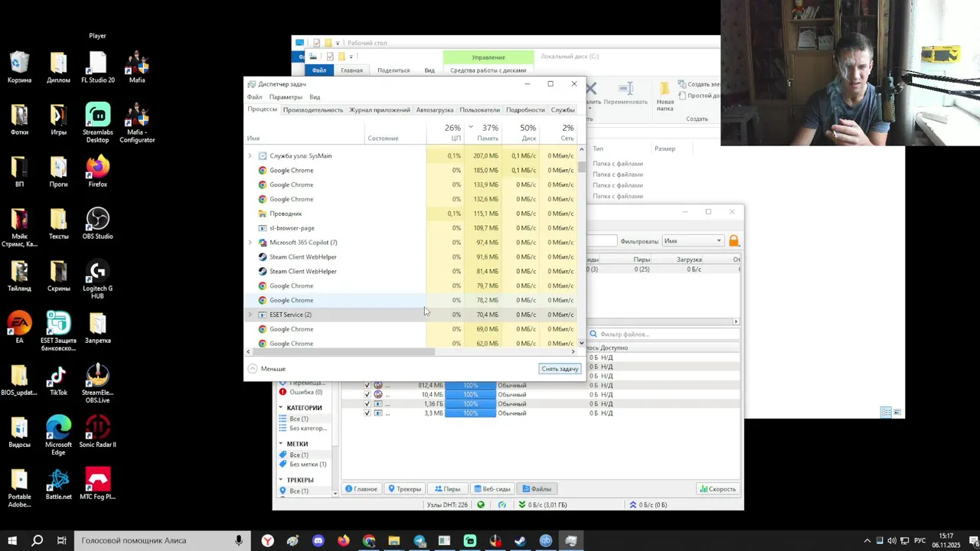Expand the ESET Service (2) group
The width and height of the screenshot is (980, 551).
point(250,315)
